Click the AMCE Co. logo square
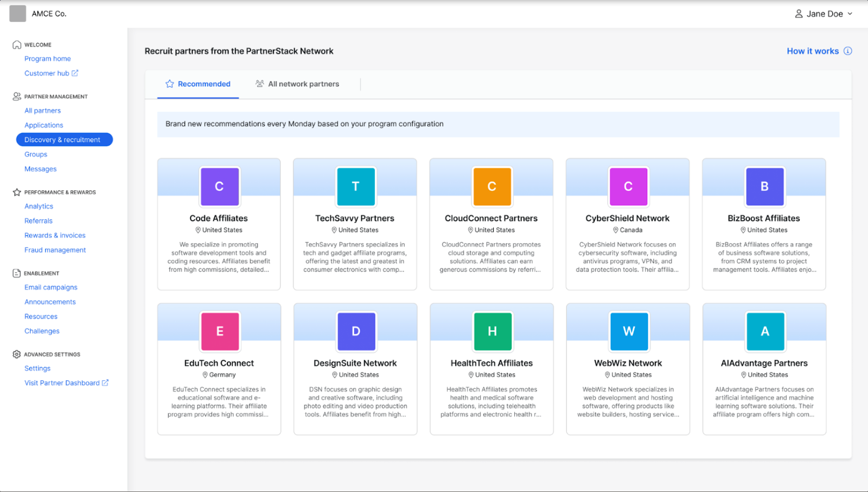 click(x=17, y=14)
